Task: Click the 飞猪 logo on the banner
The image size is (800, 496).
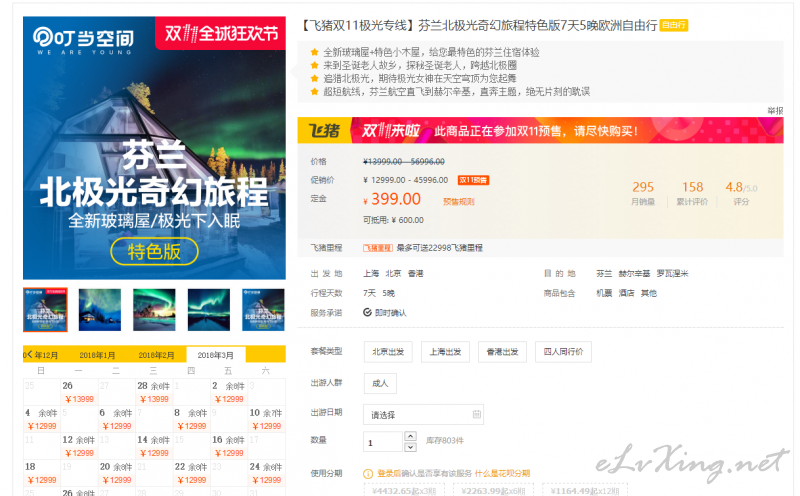Action: pos(324,131)
